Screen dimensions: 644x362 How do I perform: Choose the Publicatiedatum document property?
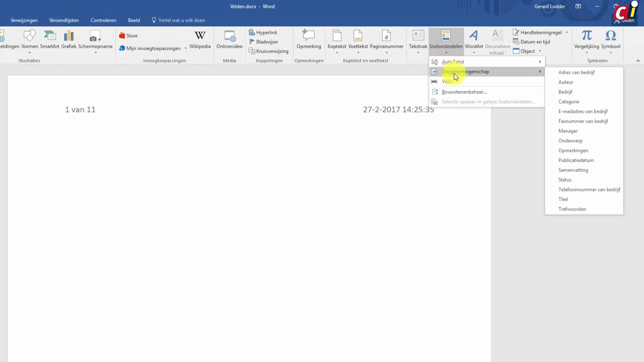pos(576,160)
